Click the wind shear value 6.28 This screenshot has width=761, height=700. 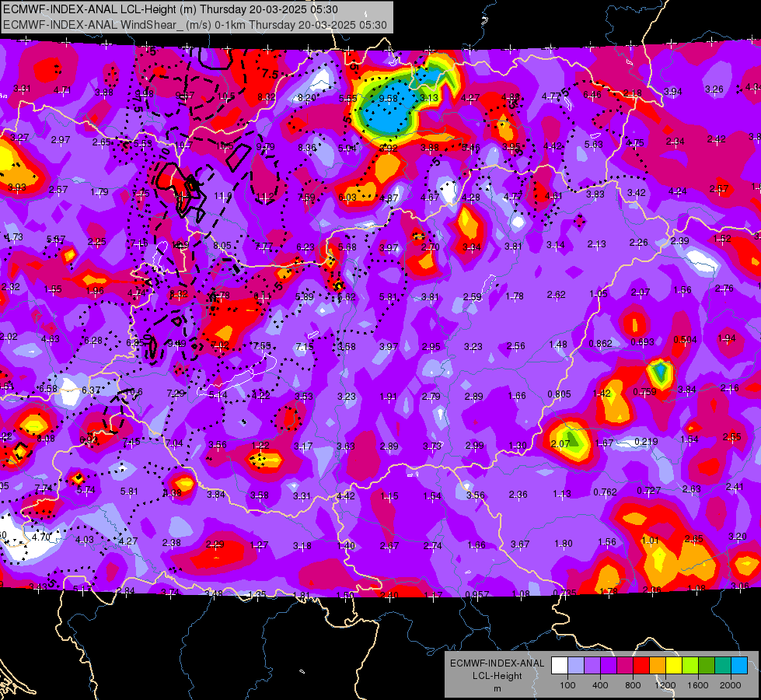pos(93,341)
